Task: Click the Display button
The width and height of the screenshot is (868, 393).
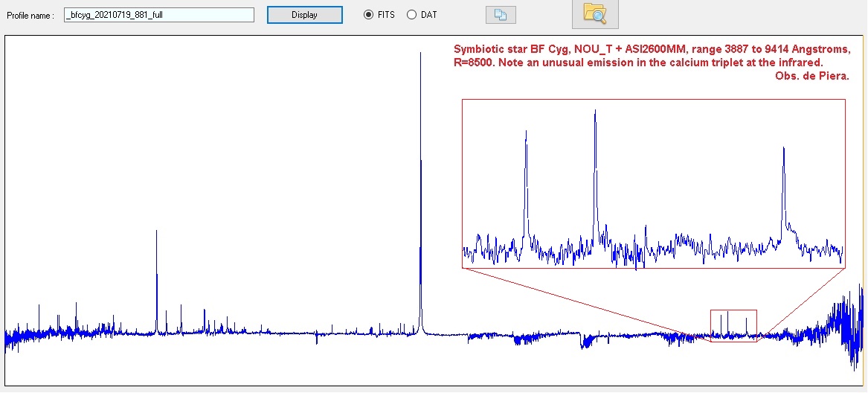Action: (304, 15)
